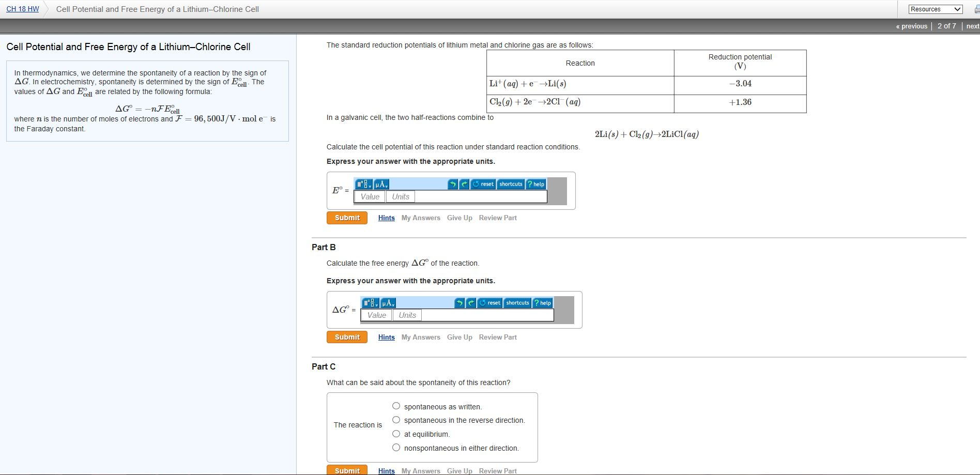Choose the 'at equilibrium' radio button

click(396, 434)
